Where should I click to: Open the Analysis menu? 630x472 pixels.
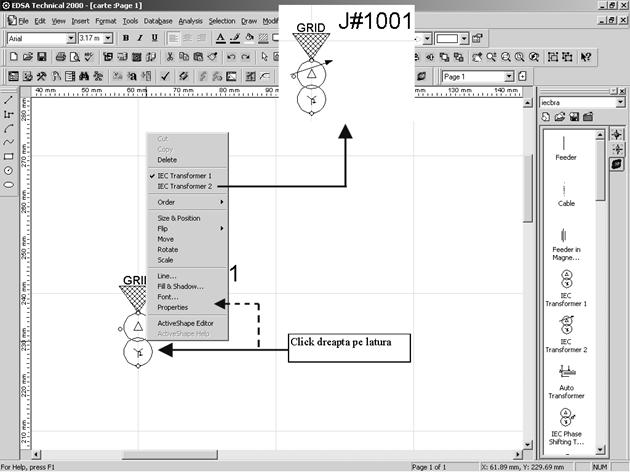tap(190, 20)
